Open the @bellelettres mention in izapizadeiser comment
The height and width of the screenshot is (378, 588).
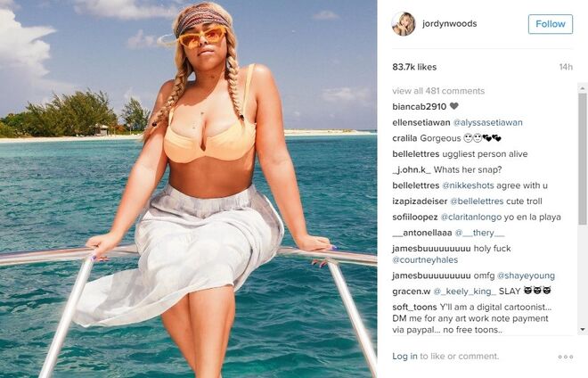point(477,201)
